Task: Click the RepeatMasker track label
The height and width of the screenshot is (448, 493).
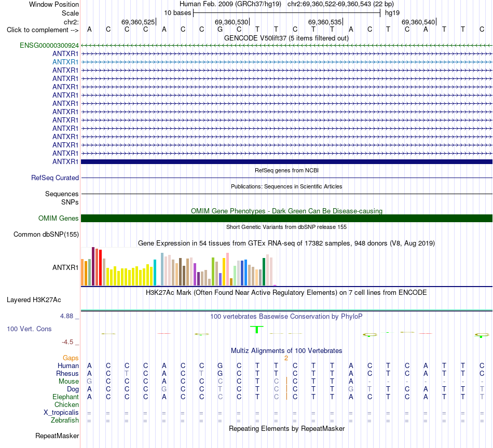Action: click(x=57, y=436)
